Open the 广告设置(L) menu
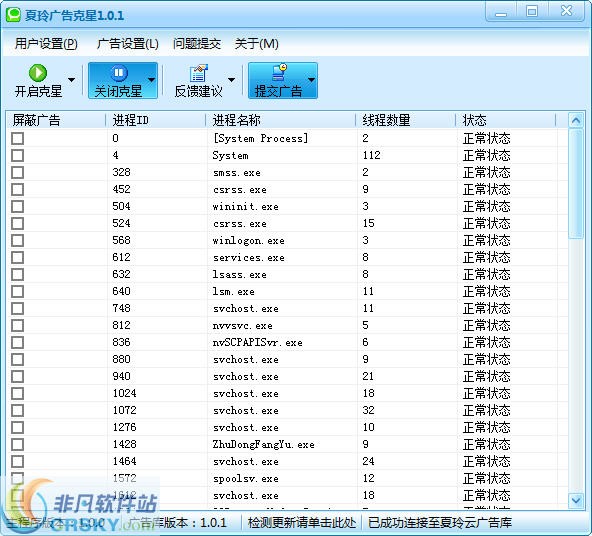The height and width of the screenshot is (536, 592). [x=128, y=44]
